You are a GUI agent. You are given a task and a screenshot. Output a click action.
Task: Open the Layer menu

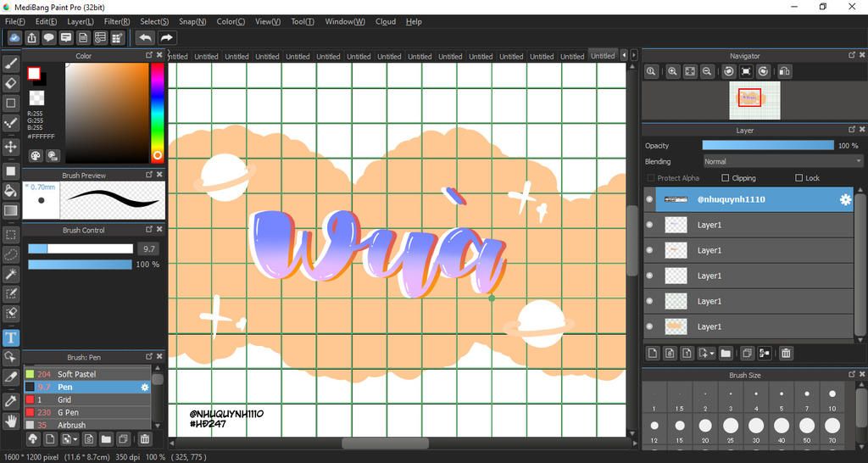81,21
